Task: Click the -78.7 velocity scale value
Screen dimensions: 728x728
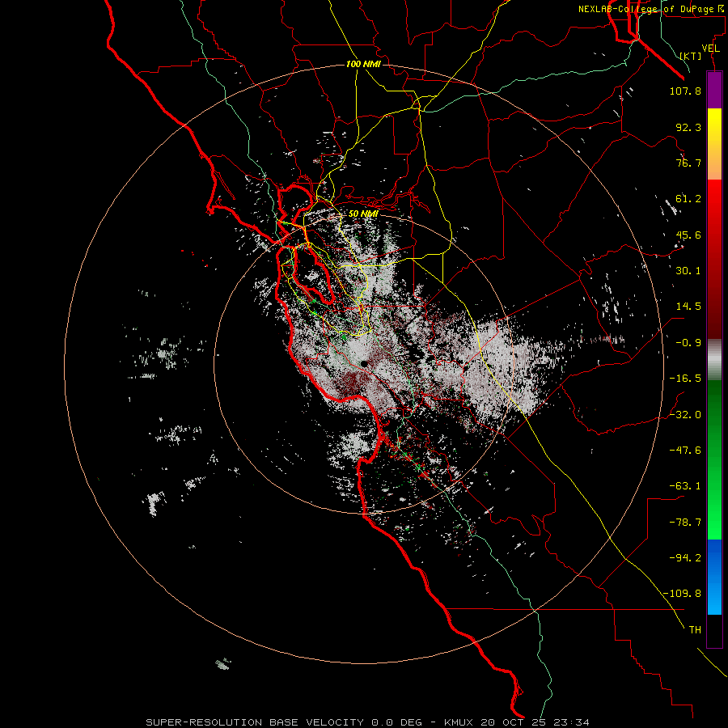Action: pyautogui.click(x=685, y=523)
